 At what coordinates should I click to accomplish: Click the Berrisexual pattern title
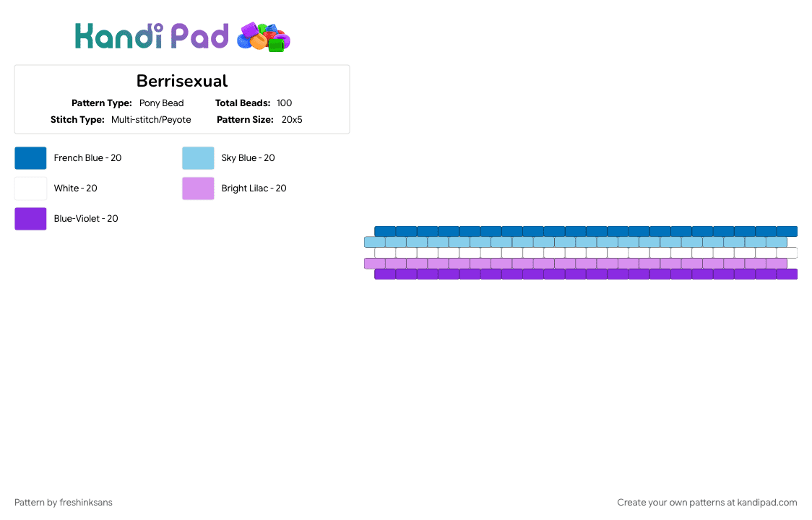(x=182, y=81)
